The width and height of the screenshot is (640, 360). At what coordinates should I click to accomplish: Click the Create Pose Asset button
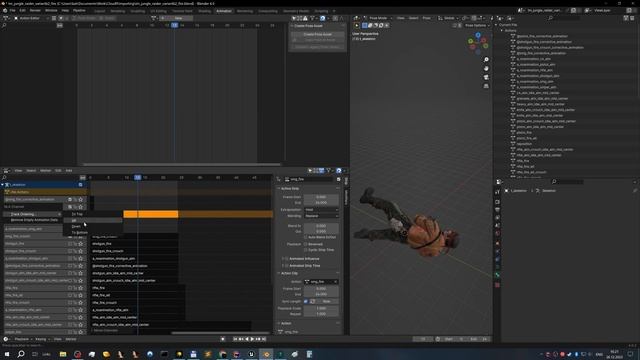[318, 34]
